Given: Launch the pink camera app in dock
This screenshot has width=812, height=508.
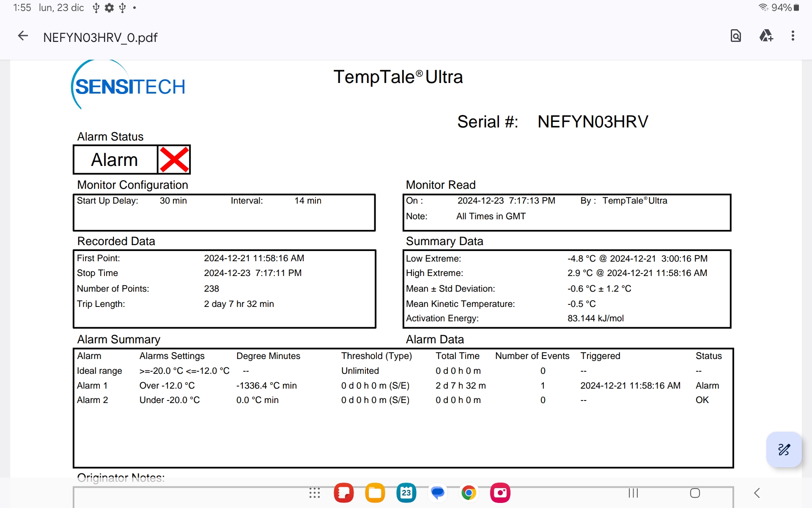Looking at the screenshot, I should pos(500,493).
